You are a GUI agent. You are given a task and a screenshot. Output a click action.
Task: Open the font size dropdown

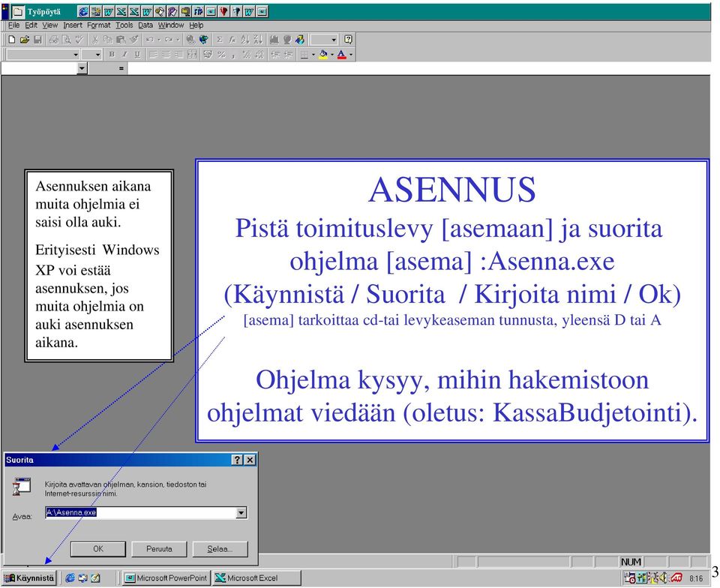point(97,55)
